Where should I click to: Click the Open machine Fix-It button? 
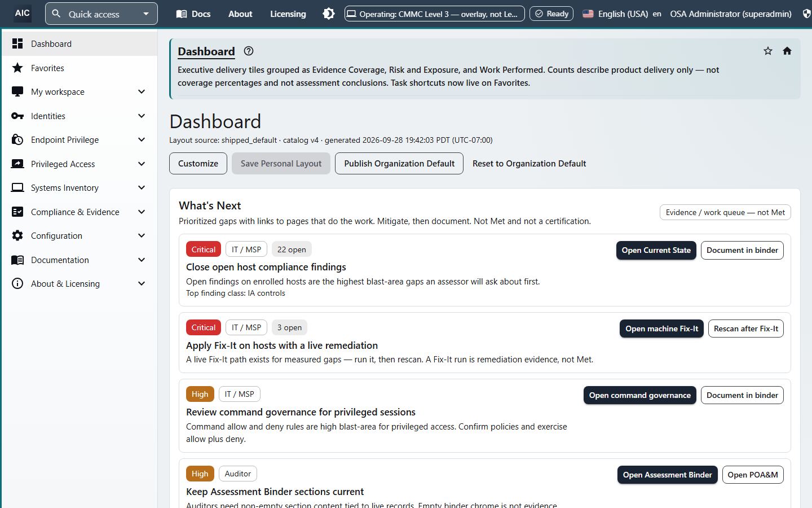(x=661, y=329)
